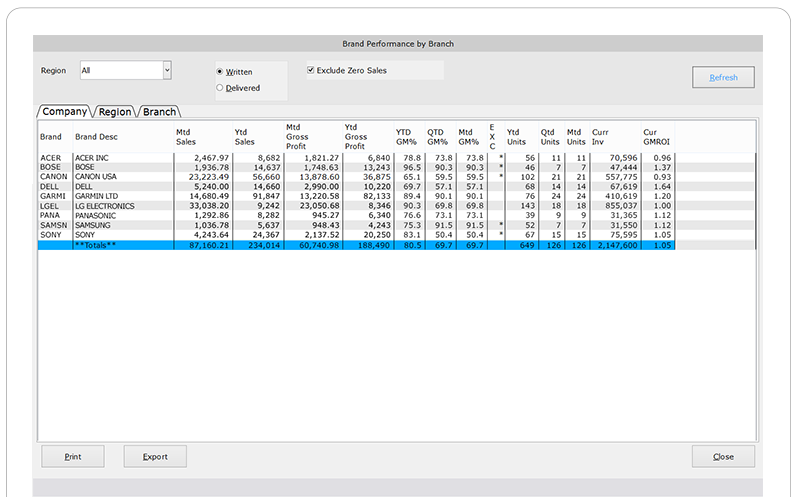Click Curr Inv value 557,775
Screen dimensions: 800x497
[621, 177]
